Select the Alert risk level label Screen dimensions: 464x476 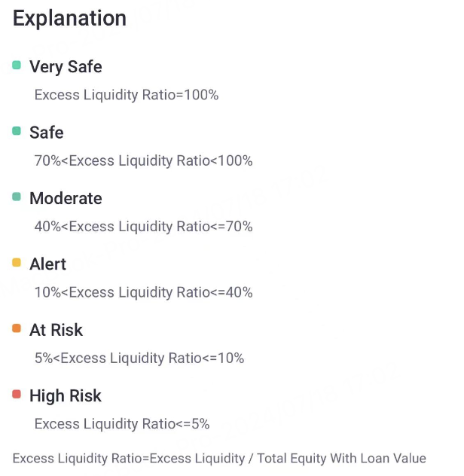pyautogui.click(x=47, y=264)
